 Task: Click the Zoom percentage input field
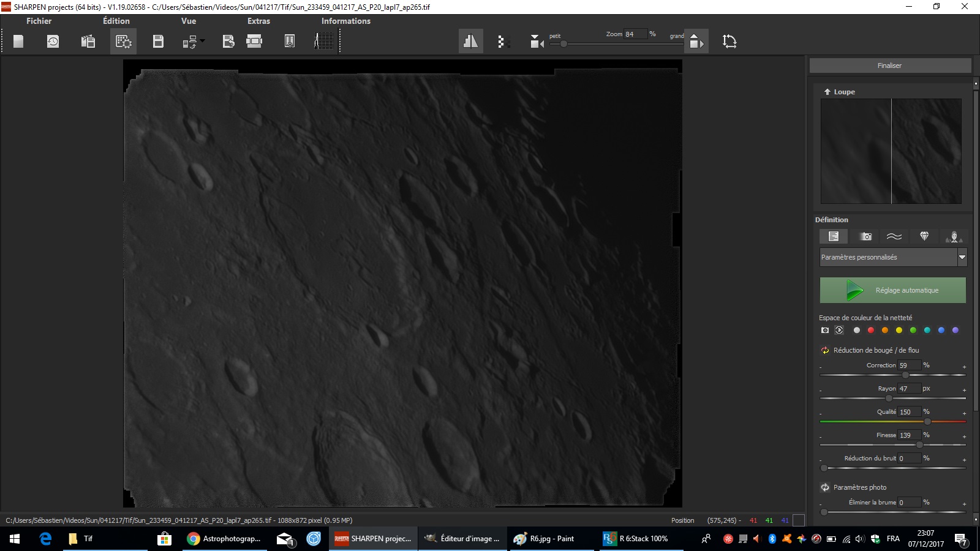(635, 34)
